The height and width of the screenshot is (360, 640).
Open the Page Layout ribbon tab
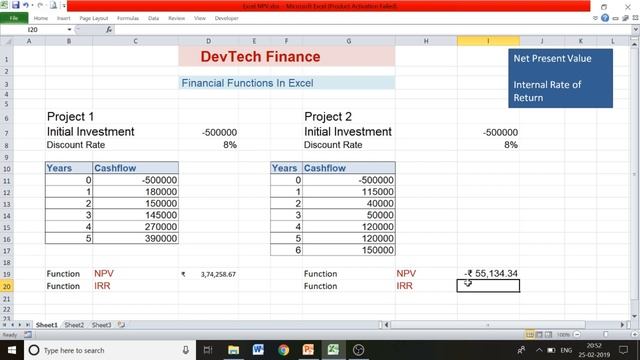click(94, 18)
